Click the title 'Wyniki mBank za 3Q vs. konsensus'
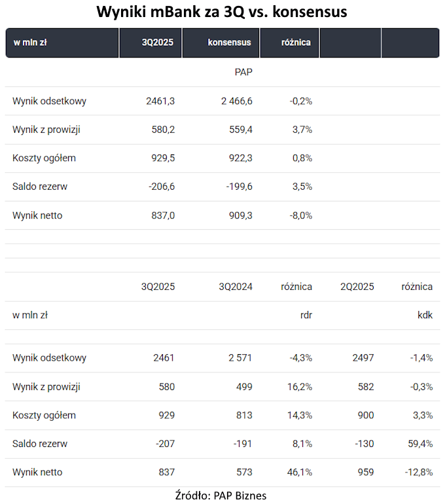445x504 pixels. pos(222,12)
